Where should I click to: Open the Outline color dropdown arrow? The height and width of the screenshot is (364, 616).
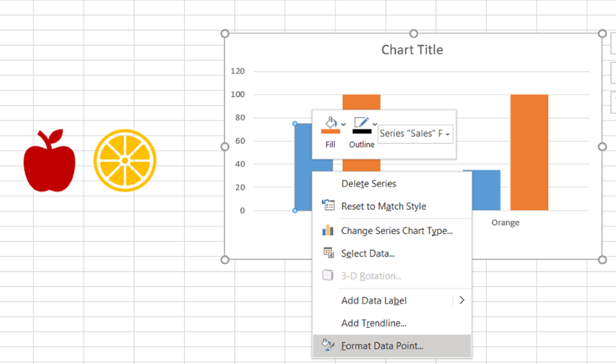375,125
